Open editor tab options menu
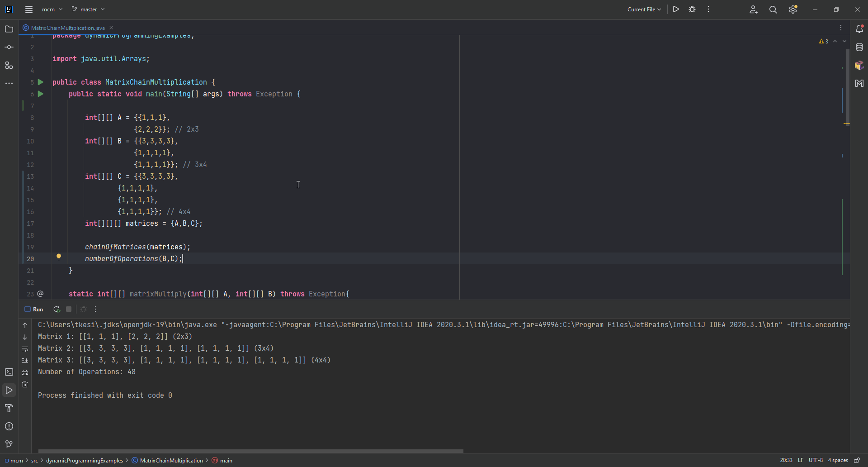The image size is (868, 467). click(841, 28)
